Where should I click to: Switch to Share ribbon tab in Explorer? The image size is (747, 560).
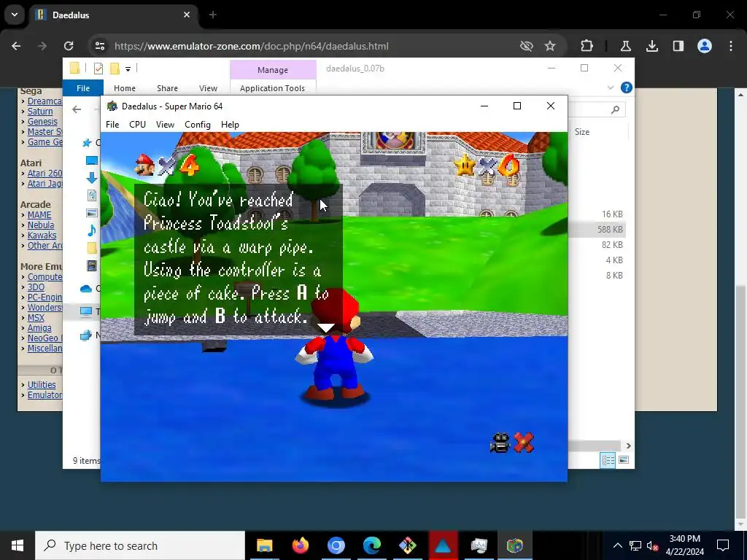coord(167,88)
